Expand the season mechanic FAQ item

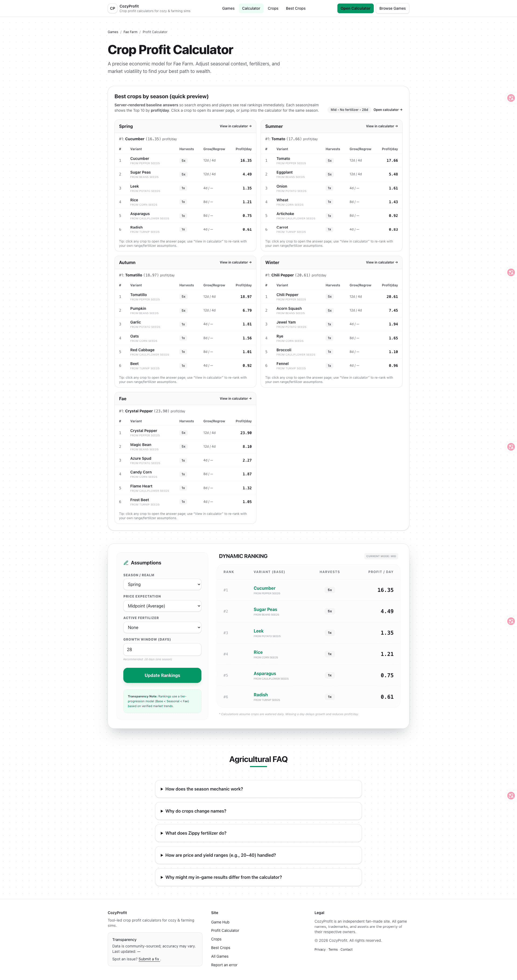(258, 789)
